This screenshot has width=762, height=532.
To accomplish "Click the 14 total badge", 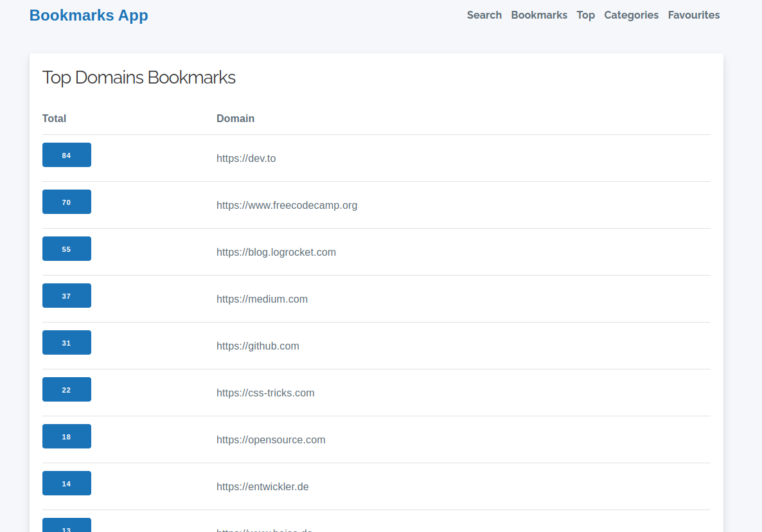I will coord(67,483).
